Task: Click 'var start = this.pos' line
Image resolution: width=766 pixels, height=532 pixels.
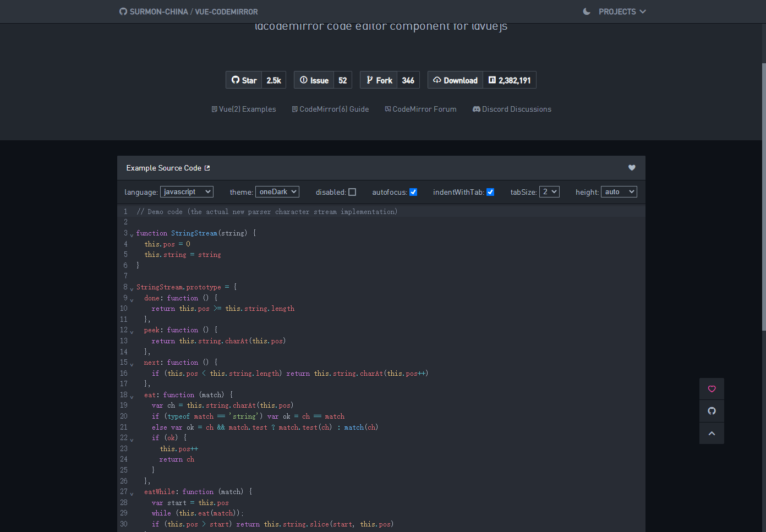Action: click(190, 503)
